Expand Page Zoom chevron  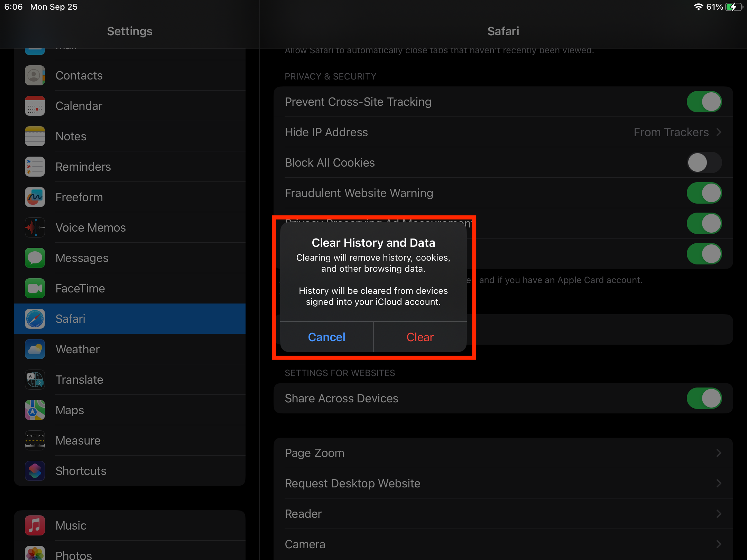coord(719,453)
